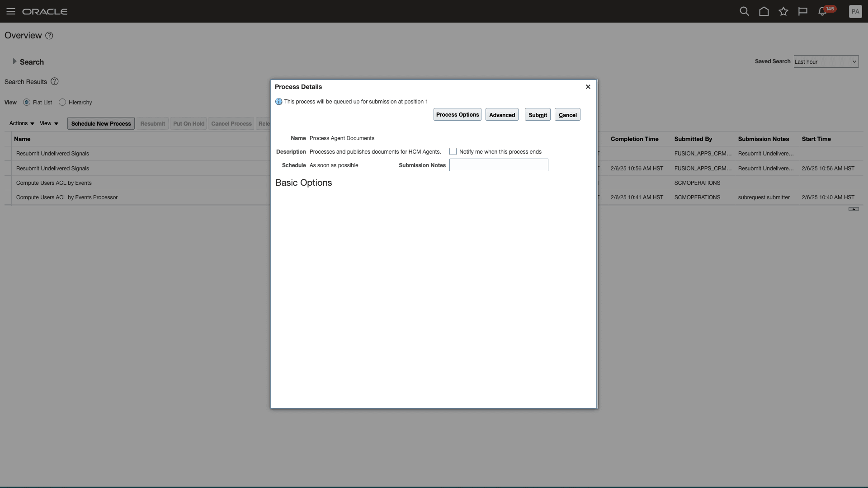Open the notifications bell icon
Image resolution: width=868 pixels, height=488 pixels.
[x=822, y=12]
